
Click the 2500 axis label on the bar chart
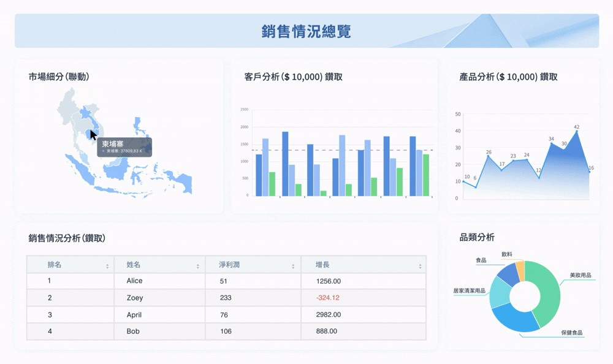245,110
